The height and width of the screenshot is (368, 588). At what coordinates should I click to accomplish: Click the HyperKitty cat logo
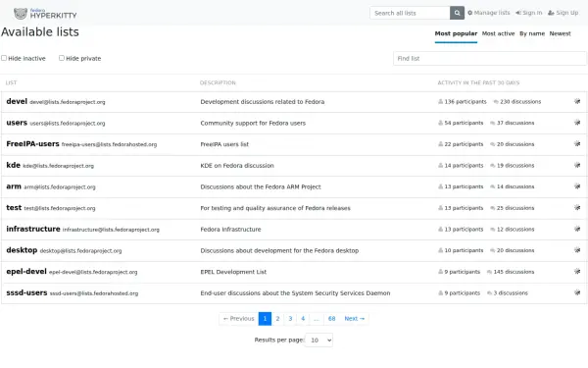pyautogui.click(x=21, y=14)
